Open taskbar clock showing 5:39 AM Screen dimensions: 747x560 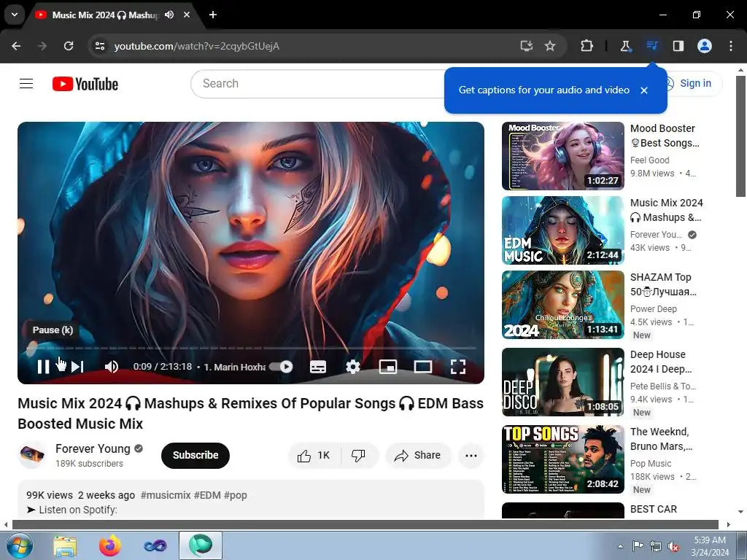[710, 546]
